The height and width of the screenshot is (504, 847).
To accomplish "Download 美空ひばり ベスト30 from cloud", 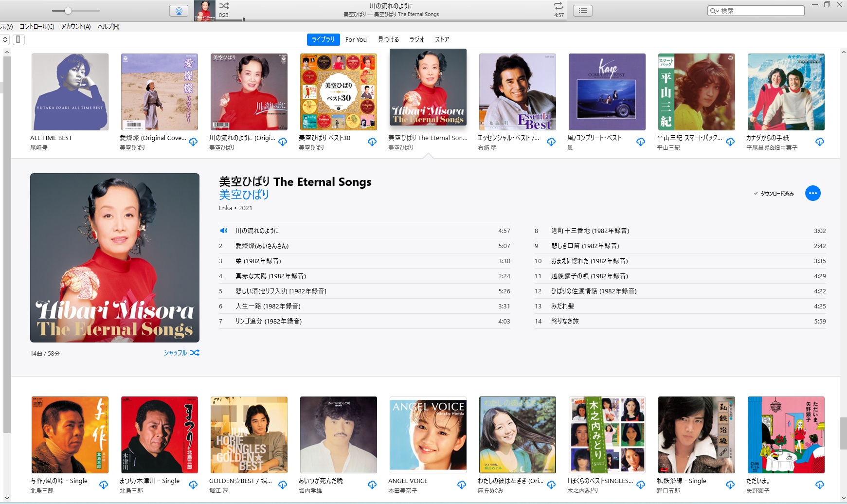I will point(372,142).
